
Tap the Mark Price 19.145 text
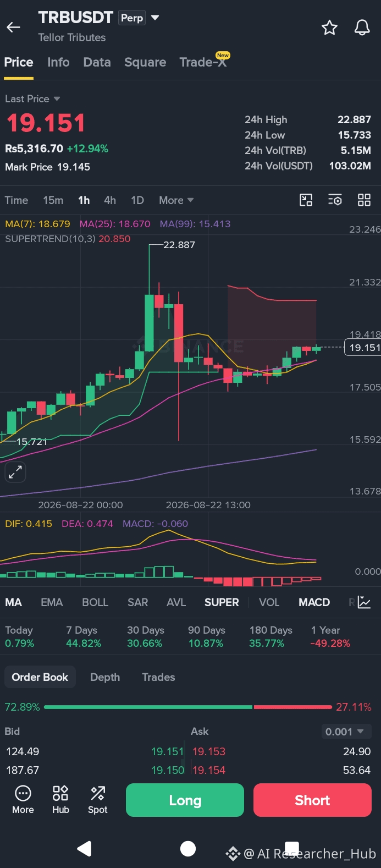tap(47, 167)
